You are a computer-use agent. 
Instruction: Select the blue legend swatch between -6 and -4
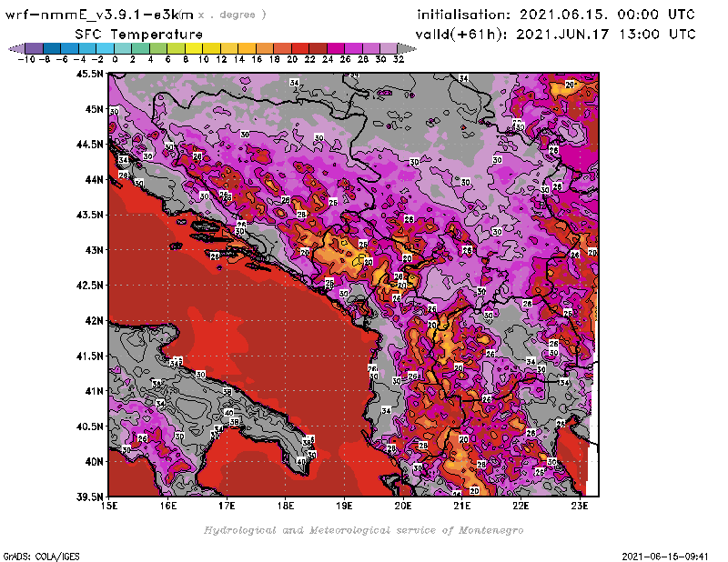click(x=70, y=49)
